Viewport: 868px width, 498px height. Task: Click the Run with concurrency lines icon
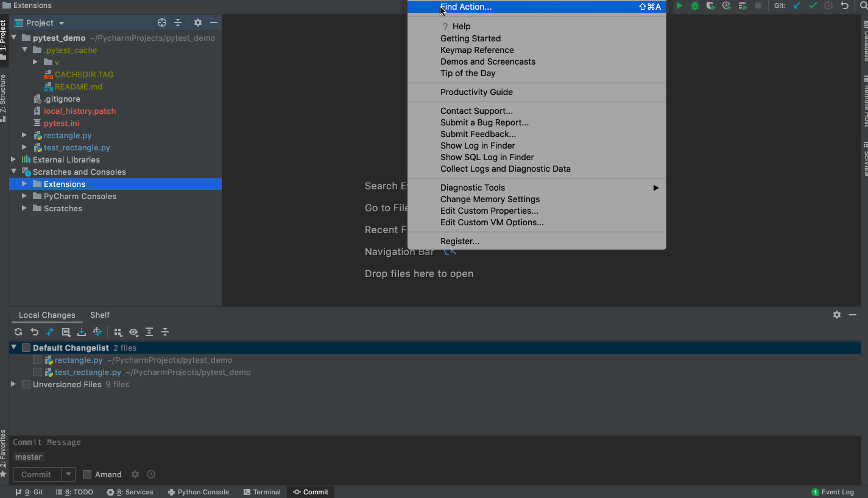743,5
